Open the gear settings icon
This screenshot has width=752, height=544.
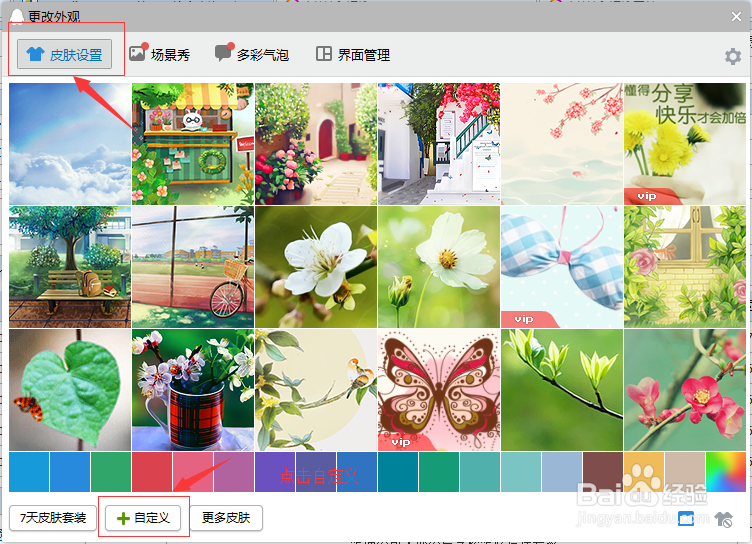click(733, 57)
